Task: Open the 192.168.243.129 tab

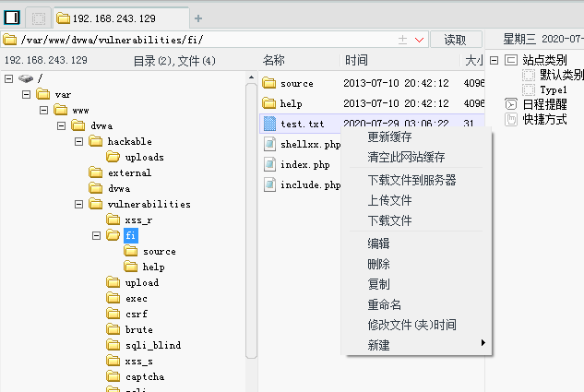Action: pyautogui.click(x=122, y=18)
